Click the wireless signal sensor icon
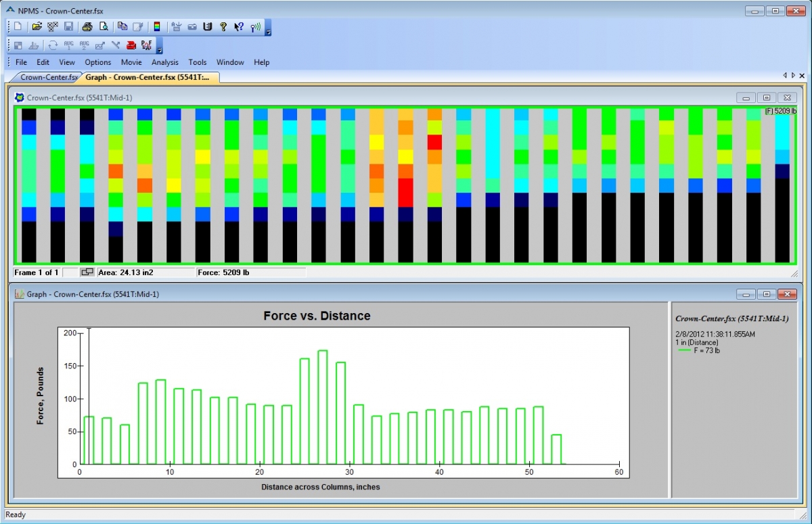This screenshot has width=812, height=524. (255, 27)
